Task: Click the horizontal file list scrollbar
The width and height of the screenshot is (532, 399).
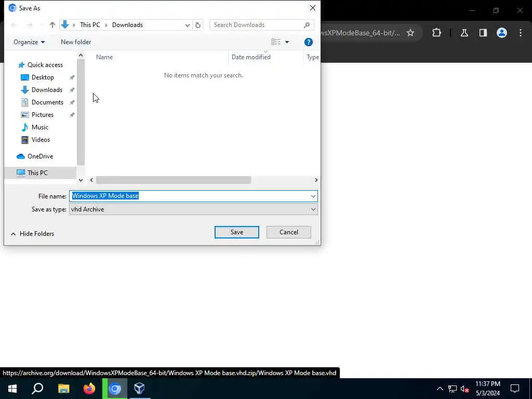Action: (x=174, y=180)
